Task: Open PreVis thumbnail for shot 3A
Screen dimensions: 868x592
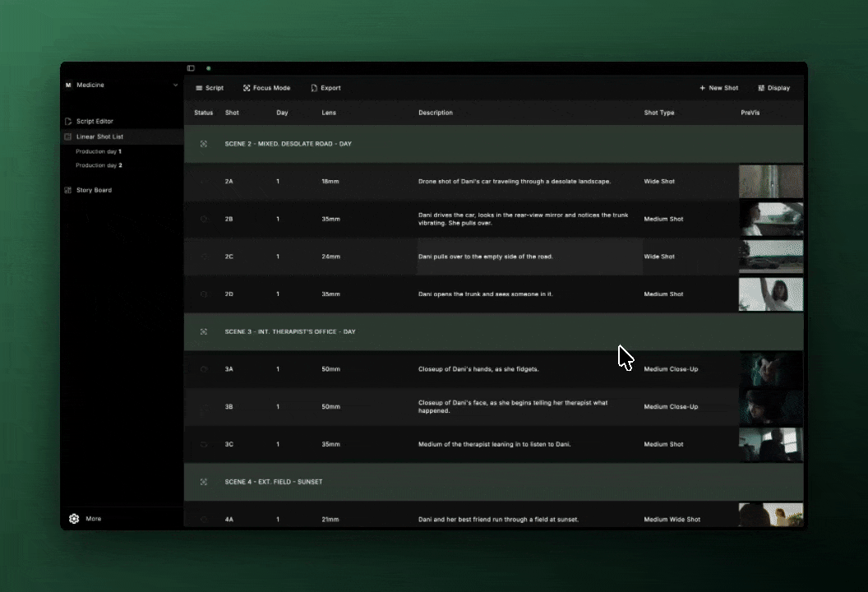Action: (770, 369)
